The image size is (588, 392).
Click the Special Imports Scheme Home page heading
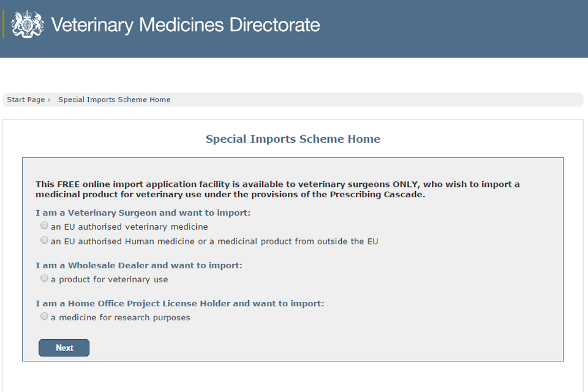pyautogui.click(x=293, y=139)
